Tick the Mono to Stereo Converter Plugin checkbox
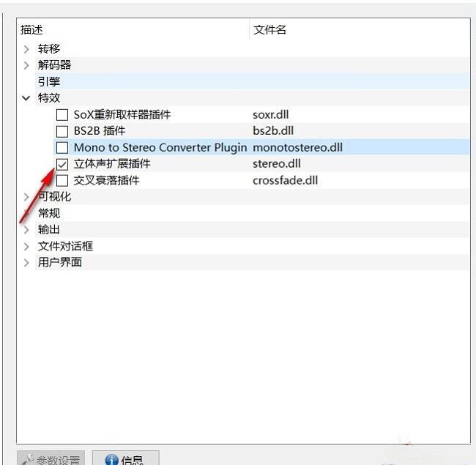Screen dimensions: 476x465 coord(62,147)
